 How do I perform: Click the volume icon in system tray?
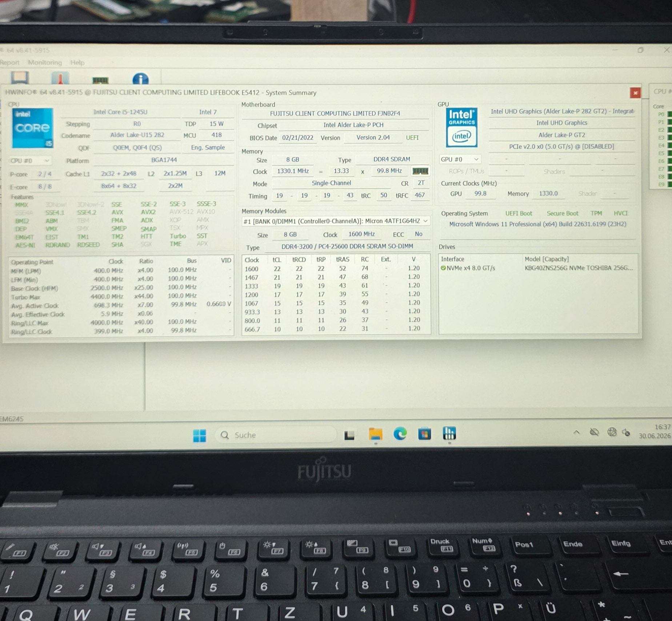[x=626, y=432]
